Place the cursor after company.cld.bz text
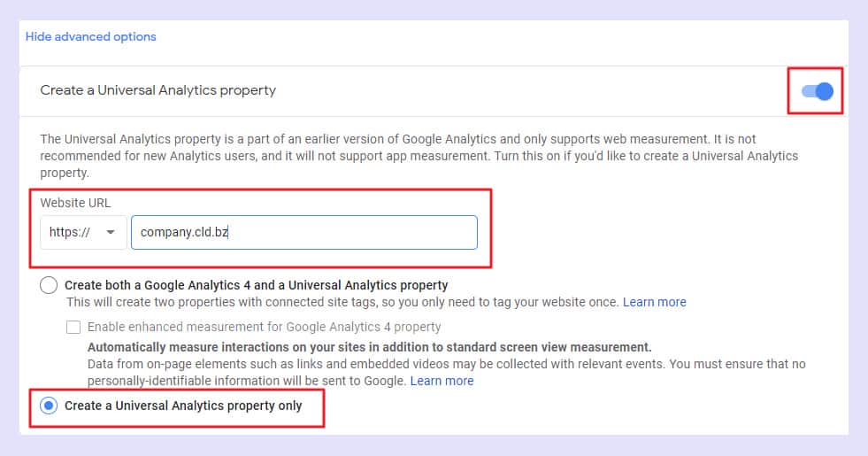 pyautogui.click(x=229, y=232)
